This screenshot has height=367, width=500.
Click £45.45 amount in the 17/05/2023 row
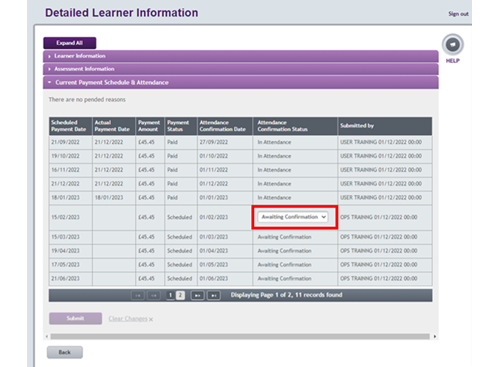coord(146,265)
